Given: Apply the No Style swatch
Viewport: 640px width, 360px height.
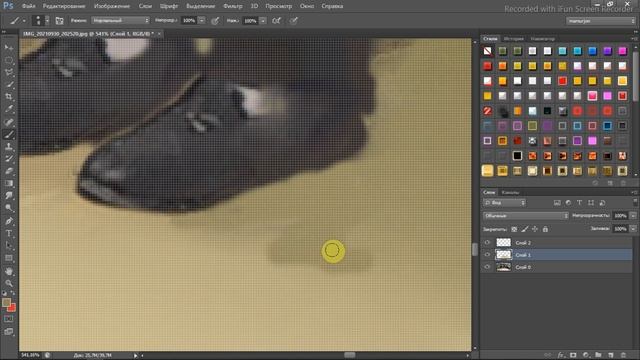Looking at the screenshot, I should pos(487,51).
